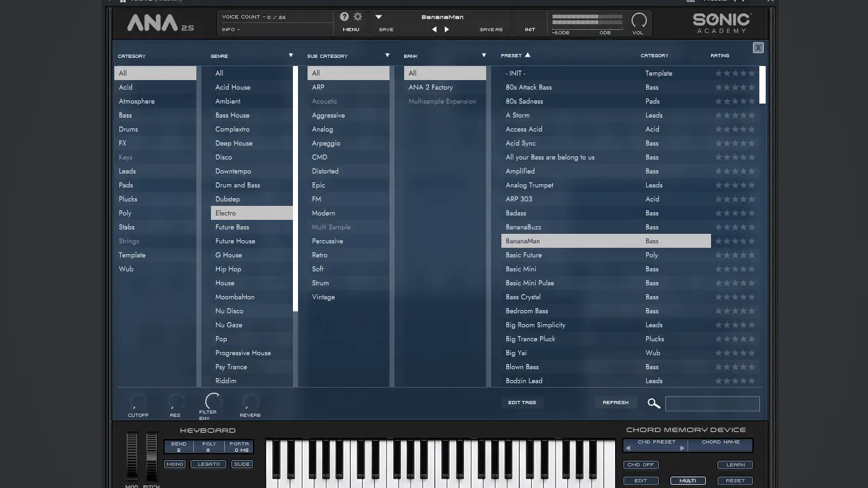Screen dimensions: 868x488
Task: Toggle the Preset column sort arrow
Action: 527,55
